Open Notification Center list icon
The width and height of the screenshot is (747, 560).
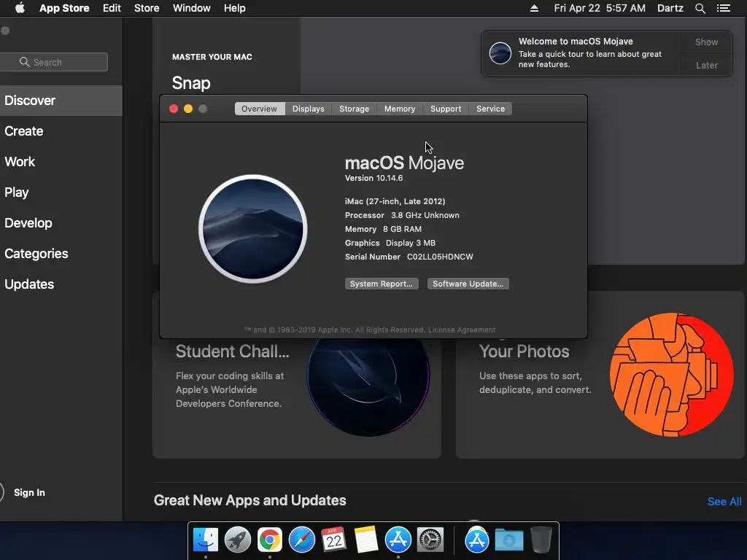point(723,8)
